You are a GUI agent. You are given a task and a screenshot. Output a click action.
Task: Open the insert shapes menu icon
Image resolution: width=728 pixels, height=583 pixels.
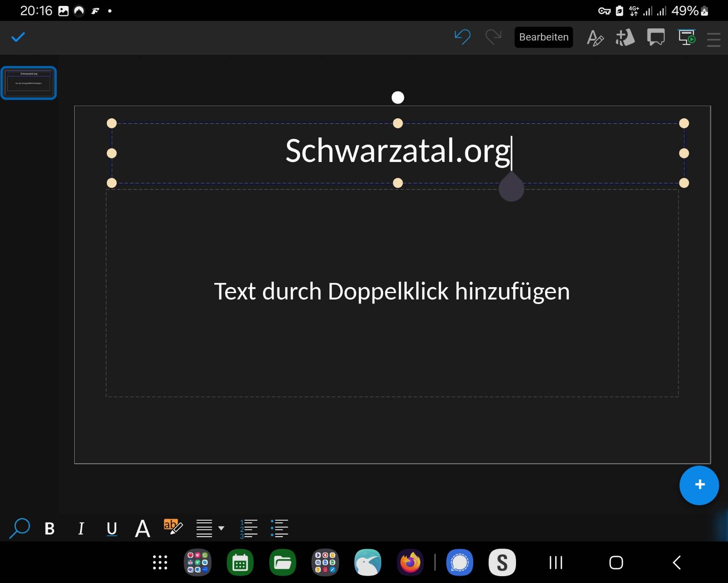pyautogui.click(x=625, y=37)
